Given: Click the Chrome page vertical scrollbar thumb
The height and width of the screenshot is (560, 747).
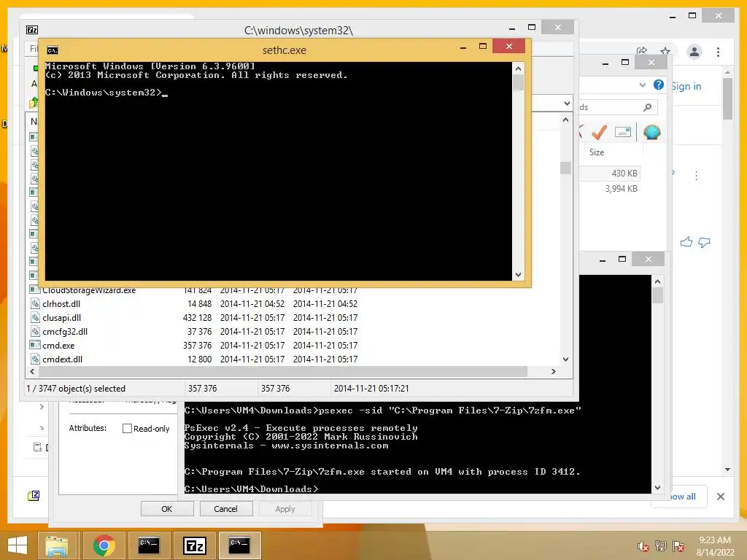Looking at the screenshot, I should pos(727,98).
